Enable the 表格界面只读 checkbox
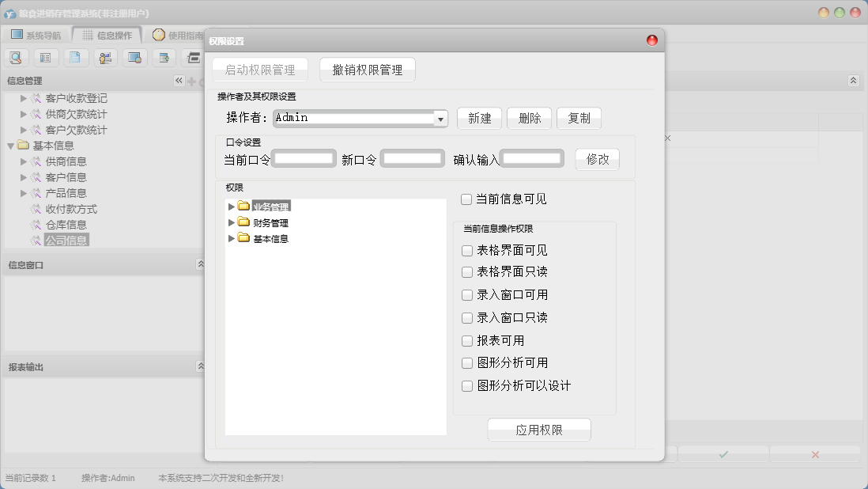This screenshot has width=868, height=489. click(x=467, y=272)
